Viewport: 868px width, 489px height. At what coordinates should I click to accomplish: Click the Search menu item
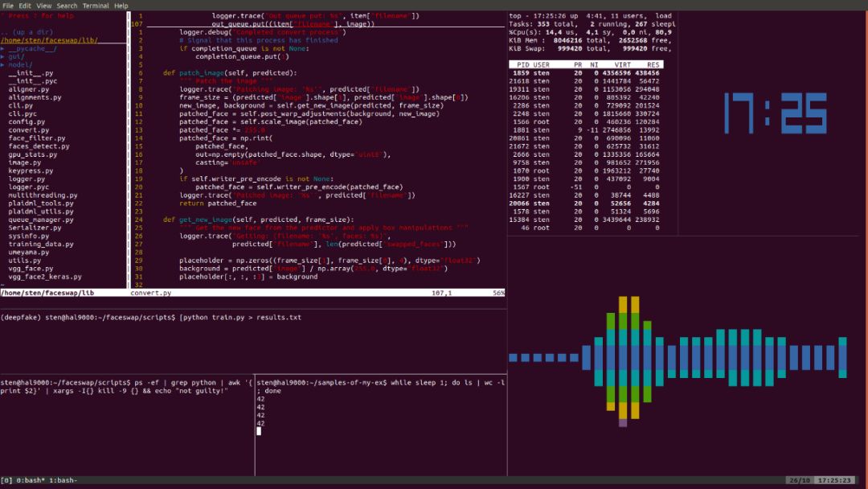pos(67,6)
